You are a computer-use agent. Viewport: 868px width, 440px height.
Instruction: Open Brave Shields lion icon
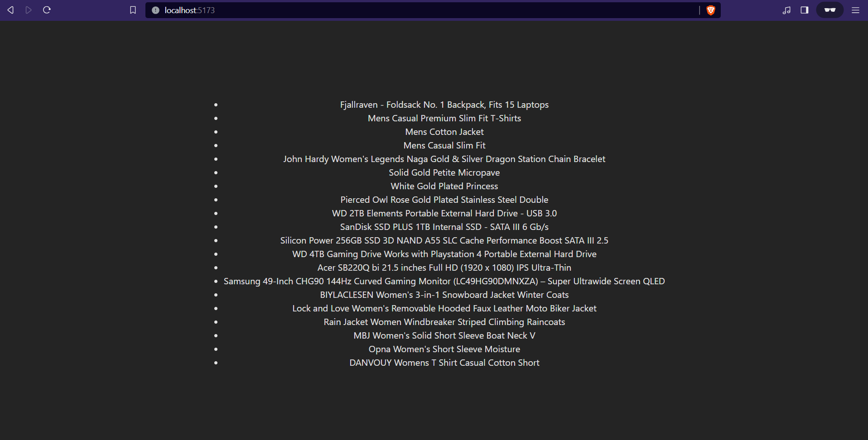[x=711, y=10]
